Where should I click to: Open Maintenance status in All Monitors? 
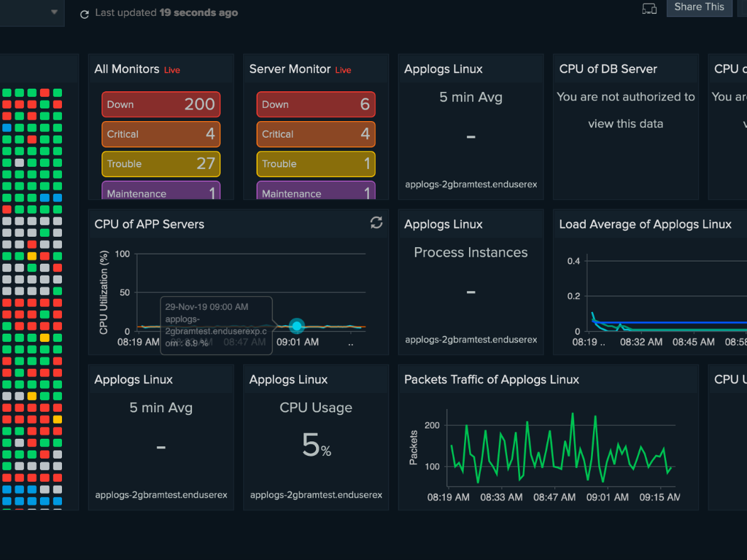click(x=160, y=192)
